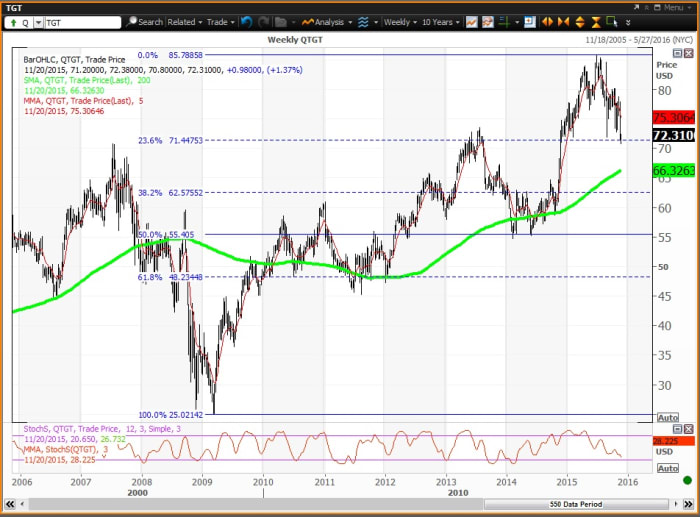Click the Search magnifier button
The image size is (700, 517).
click(145, 22)
